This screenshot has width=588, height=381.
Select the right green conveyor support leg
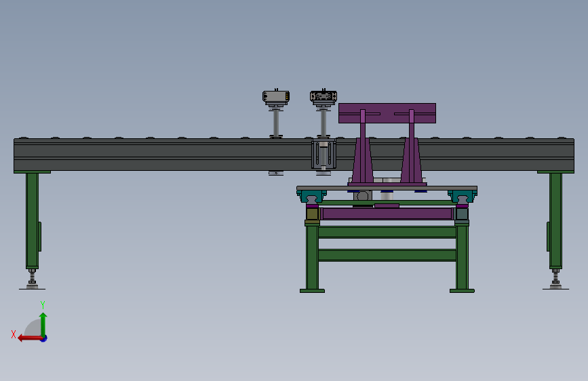point(555,220)
